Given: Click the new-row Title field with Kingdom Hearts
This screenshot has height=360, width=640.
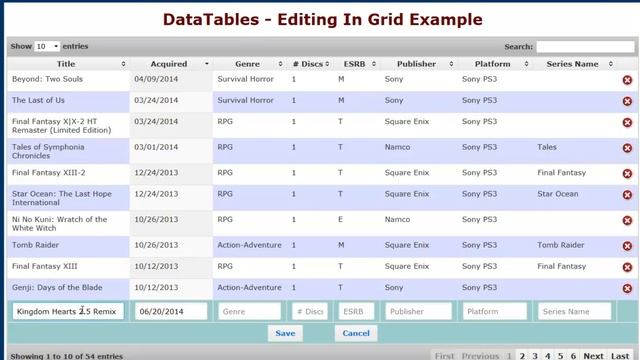Looking at the screenshot, I should 68,311.
